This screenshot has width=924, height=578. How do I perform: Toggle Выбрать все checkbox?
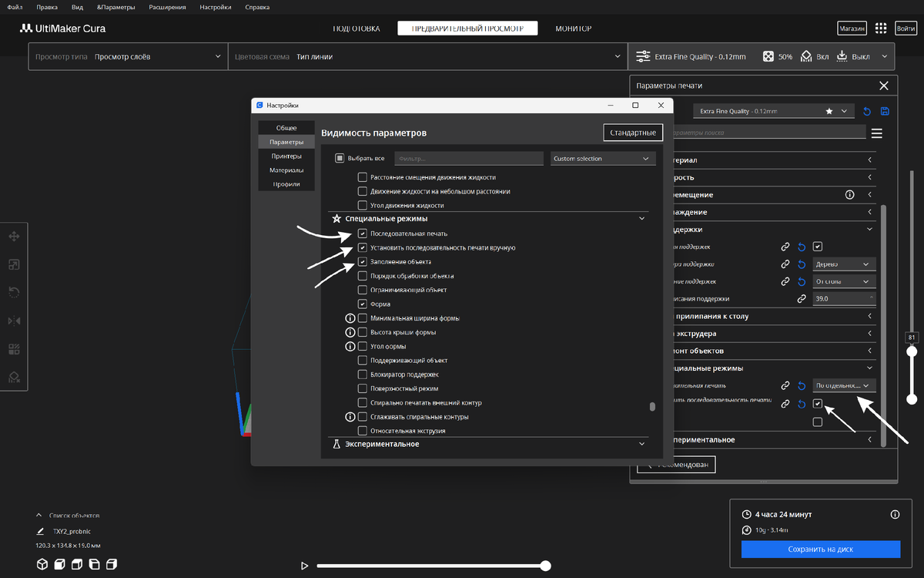[340, 159]
